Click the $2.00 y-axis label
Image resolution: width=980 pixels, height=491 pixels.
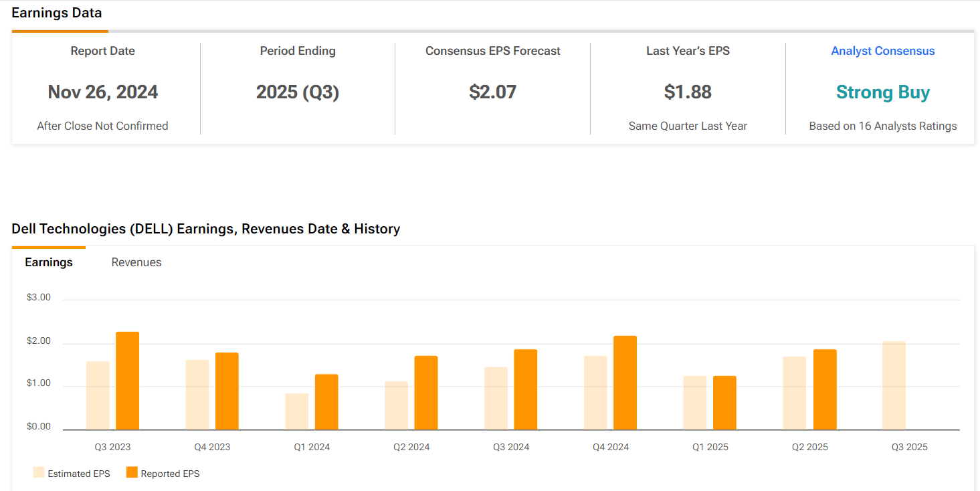(39, 341)
